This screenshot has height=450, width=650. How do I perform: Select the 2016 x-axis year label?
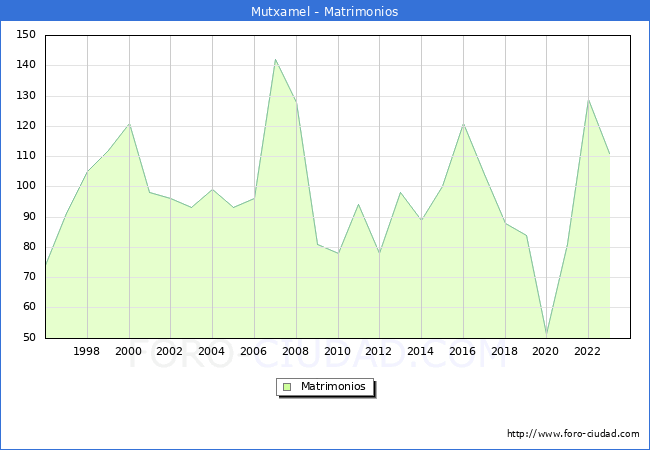pos(462,351)
